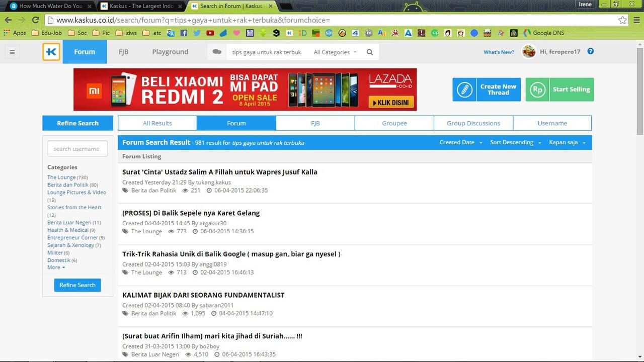Reload the page with the refresh icon

click(x=35, y=20)
